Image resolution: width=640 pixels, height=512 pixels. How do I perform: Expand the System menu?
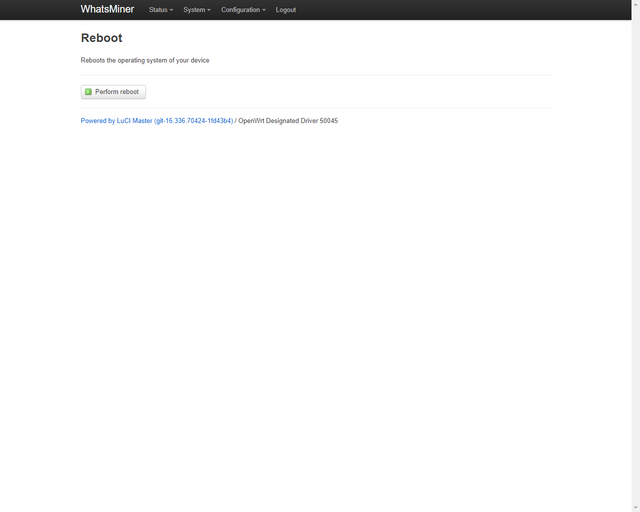click(197, 10)
